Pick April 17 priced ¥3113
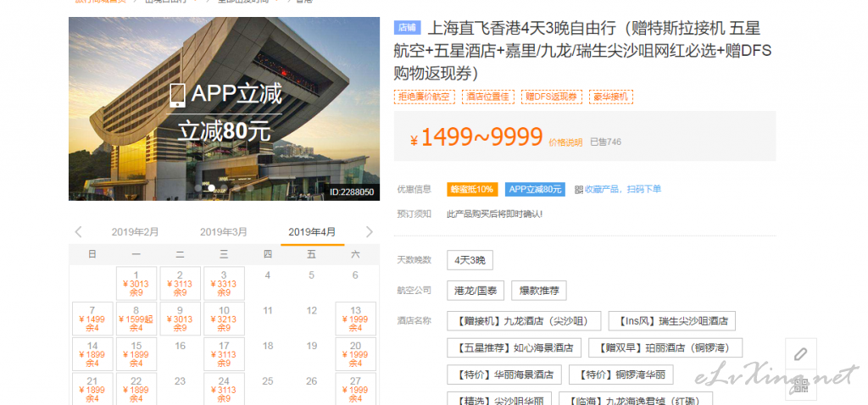Screen dimensions: 868x405 (x=224, y=354)
